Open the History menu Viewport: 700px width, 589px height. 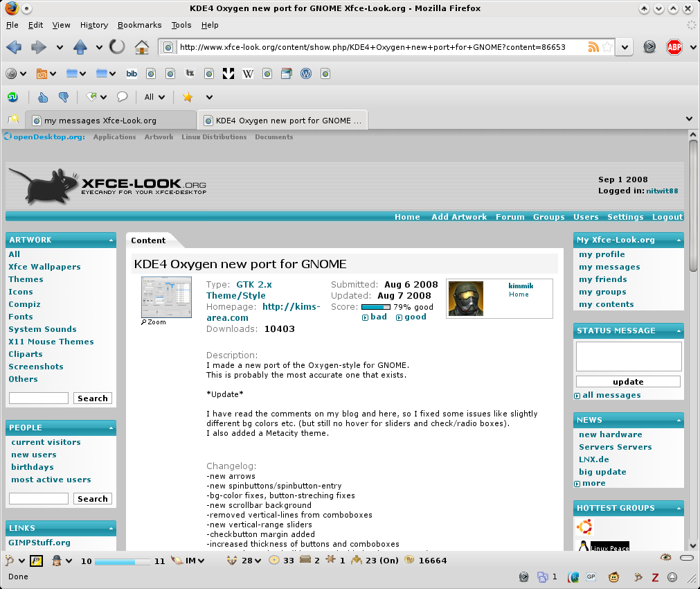point(94,25)
